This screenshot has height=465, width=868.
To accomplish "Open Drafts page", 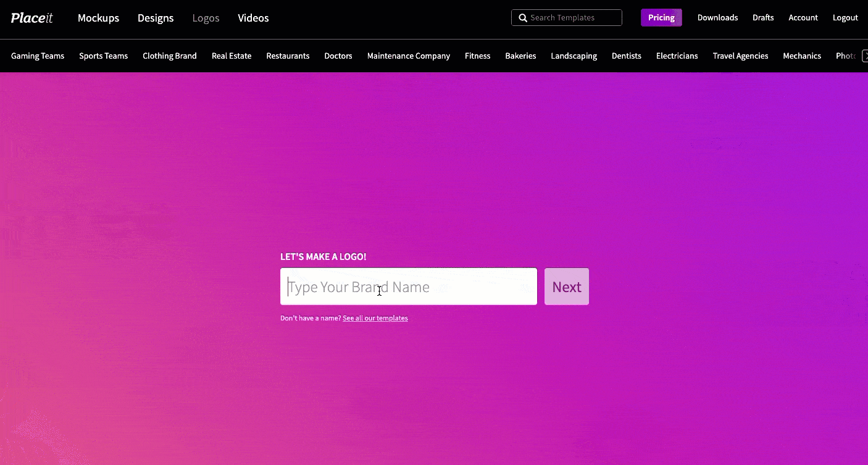I will pyautogui.click(x=763, y=18).
